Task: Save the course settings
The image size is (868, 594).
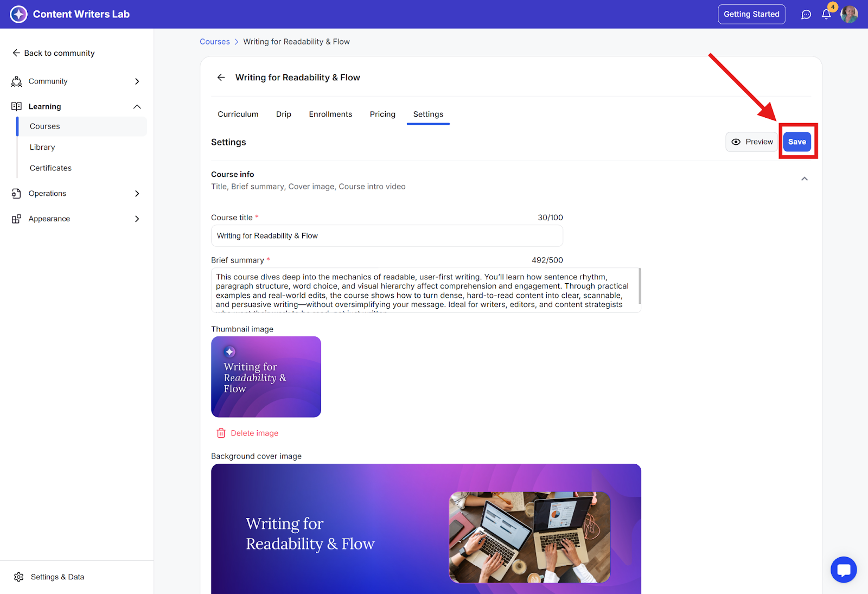Action: click(x=797, y=142)
